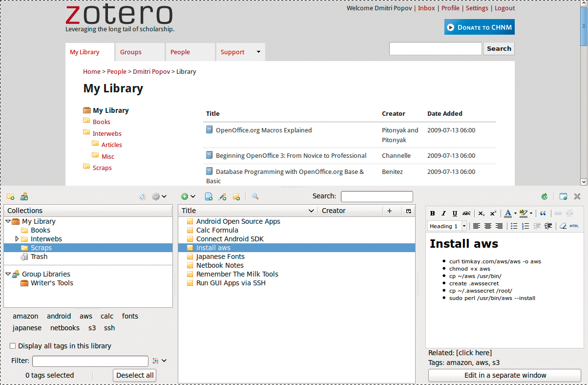This screenshot has width=588, height=385.
Task: Center align the note text
Action: click(487, 226)
